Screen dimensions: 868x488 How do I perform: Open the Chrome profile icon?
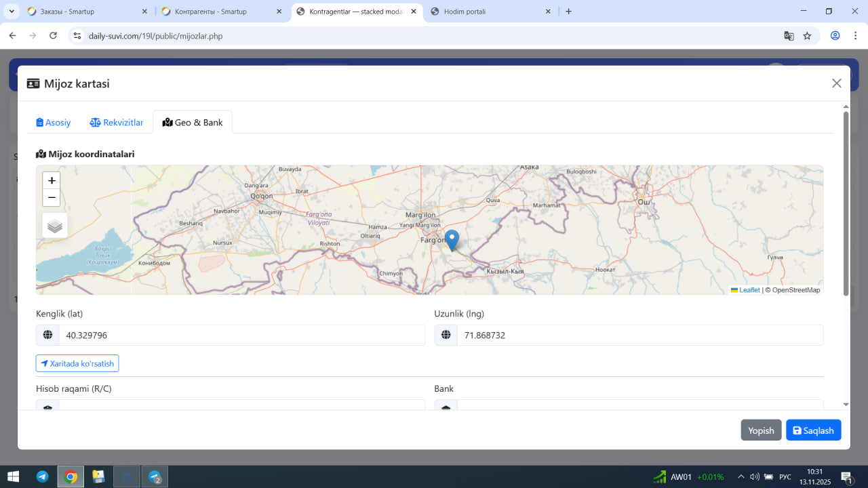coord(835,36)
